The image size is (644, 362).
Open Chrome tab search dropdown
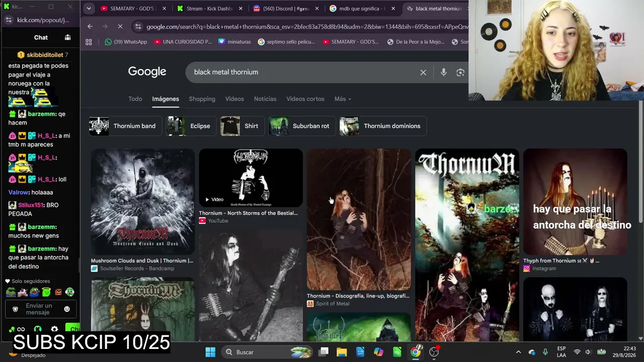89,9
